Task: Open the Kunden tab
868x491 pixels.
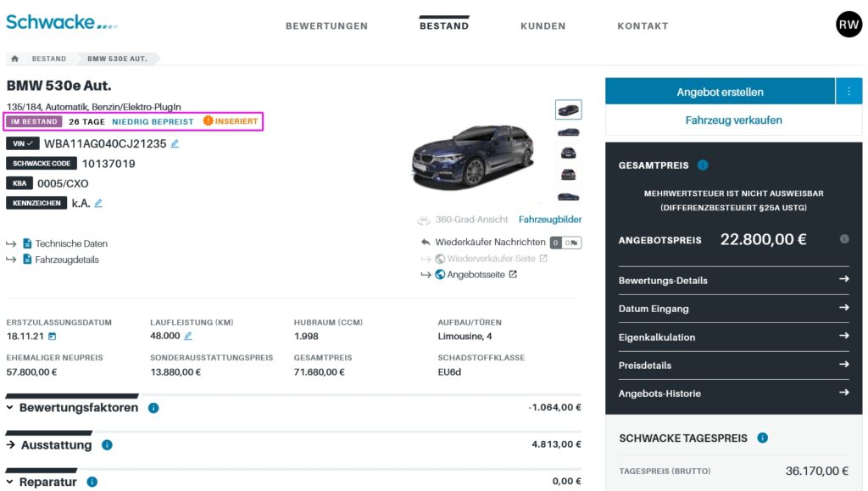Action: click(x=543, y=26)
